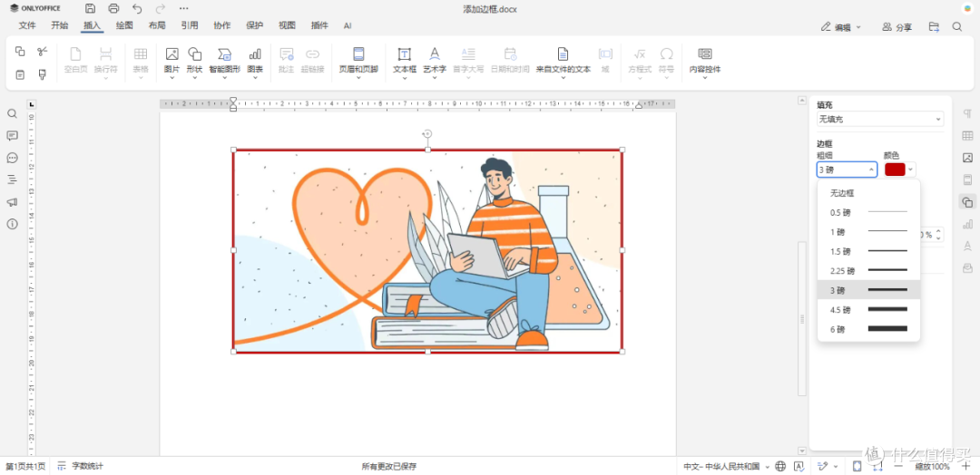The image size is (980, 475).
Task: Open the 形状 shapes tool
Action: click(x=195, y=61)
